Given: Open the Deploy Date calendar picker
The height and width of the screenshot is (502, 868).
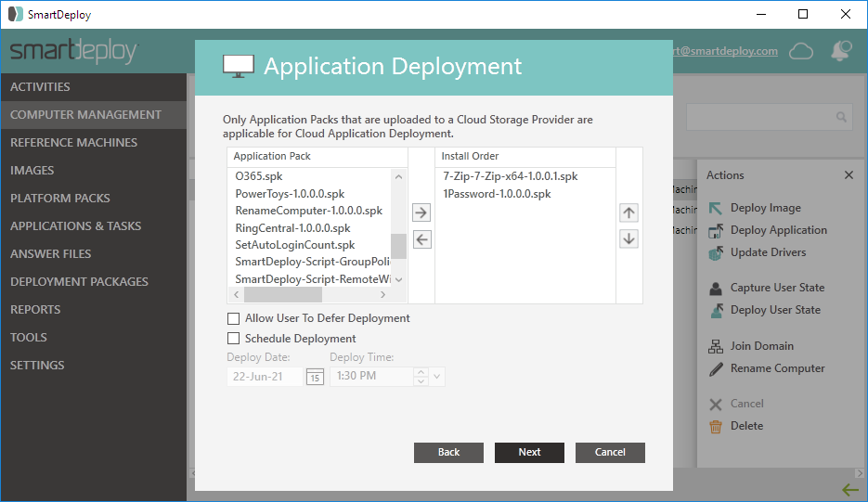Looking at the screenshot, I should point(315,377).
